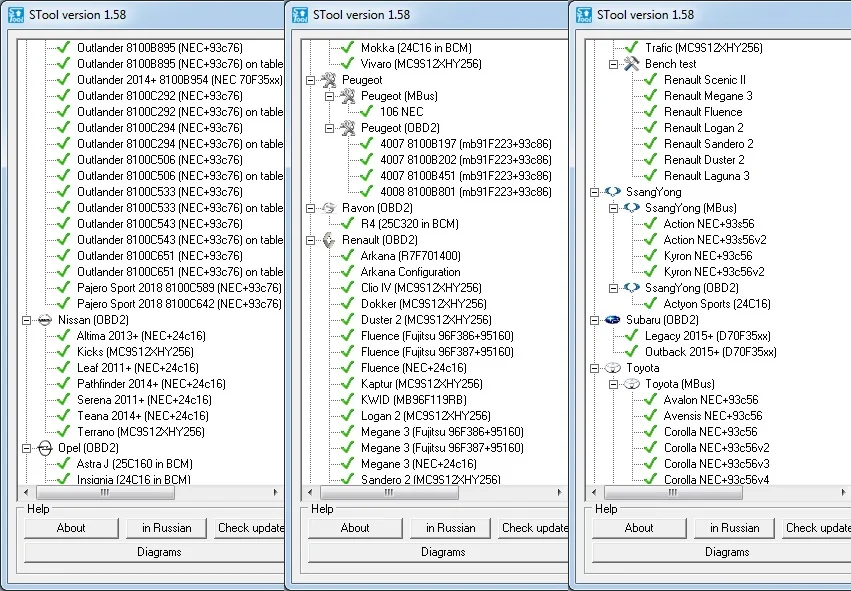Collapse the Bench test node
Viewport: 851px width, 591px height.
[x=613, y=64]
